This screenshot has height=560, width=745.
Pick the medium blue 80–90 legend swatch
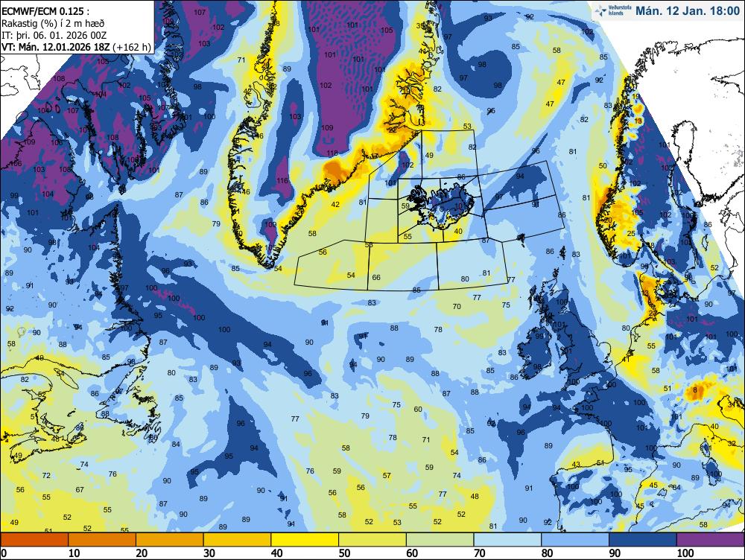click(x=574, y=540)
